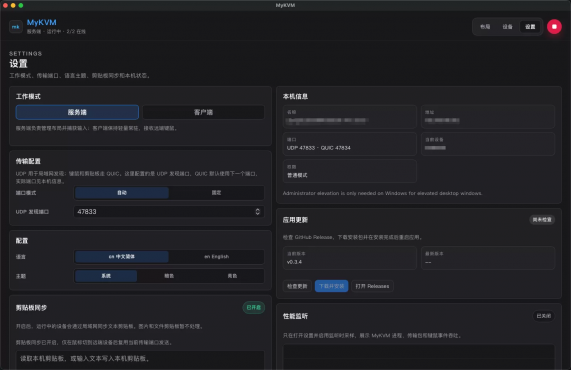Click the 检查更新 check update button
The height and width of the screenshot is (370, 571).
(x=297, y=286)
